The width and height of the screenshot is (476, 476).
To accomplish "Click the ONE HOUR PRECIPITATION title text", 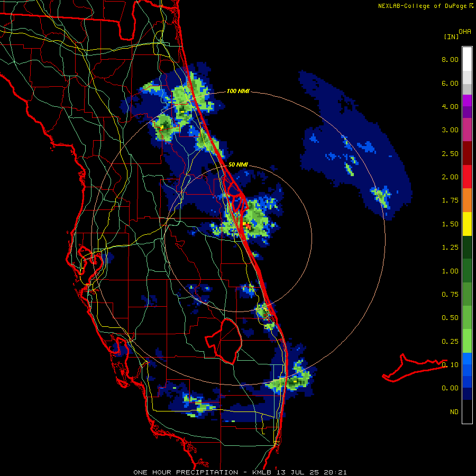I will pyautogui.click(x=186, y=472).
